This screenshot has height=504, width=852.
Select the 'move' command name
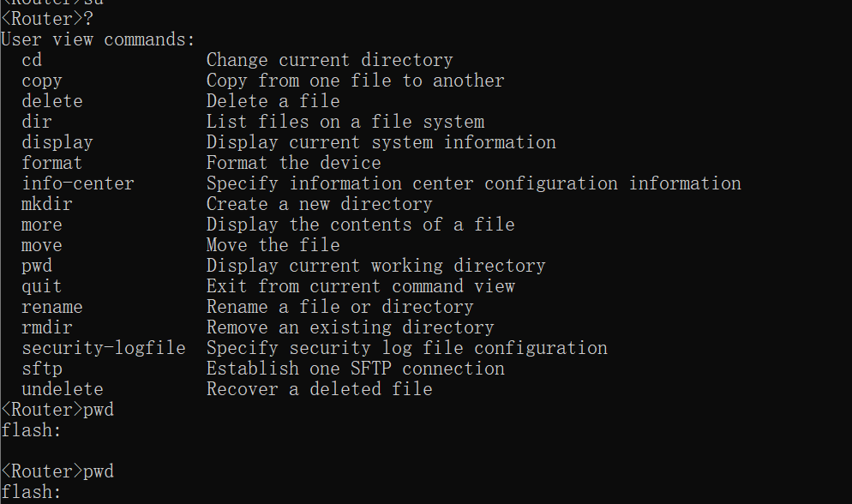[42, 245]
